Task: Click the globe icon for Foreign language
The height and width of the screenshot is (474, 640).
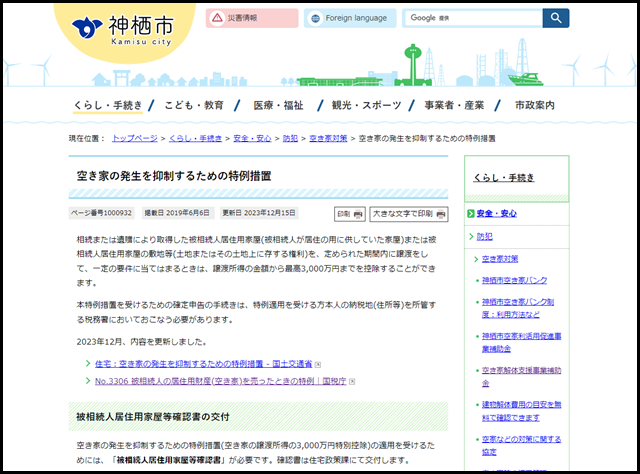Action: (x=315, y=18)
